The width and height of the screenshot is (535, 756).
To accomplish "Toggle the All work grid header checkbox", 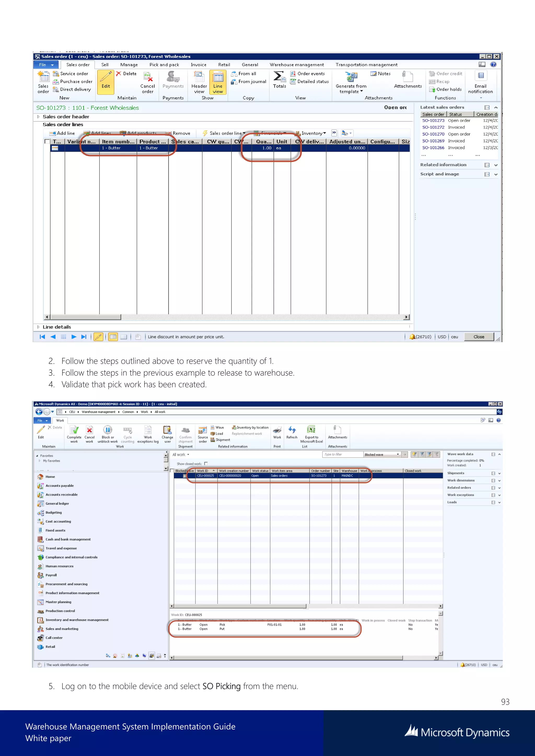I will [x=172, y=471].
